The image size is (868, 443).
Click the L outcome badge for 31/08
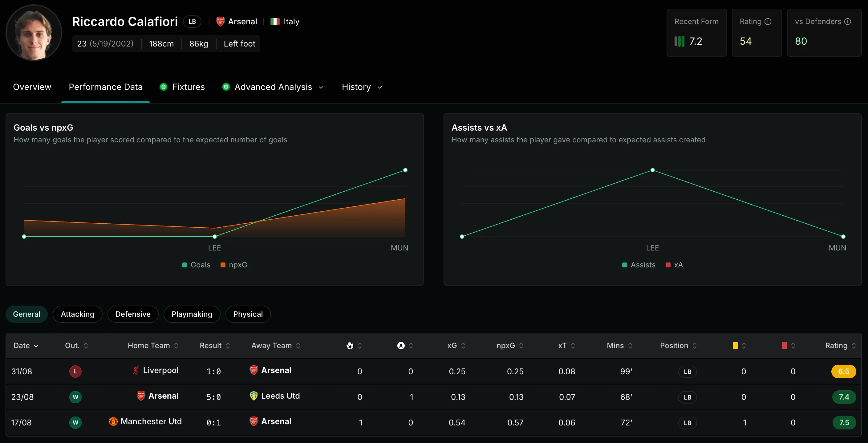pos(75,372)
